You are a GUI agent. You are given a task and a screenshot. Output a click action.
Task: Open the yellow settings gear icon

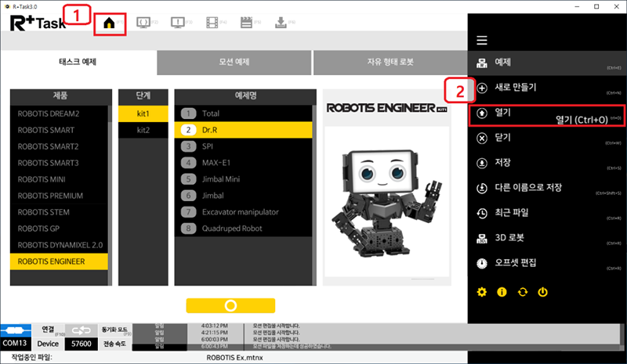tap(482, 292)
